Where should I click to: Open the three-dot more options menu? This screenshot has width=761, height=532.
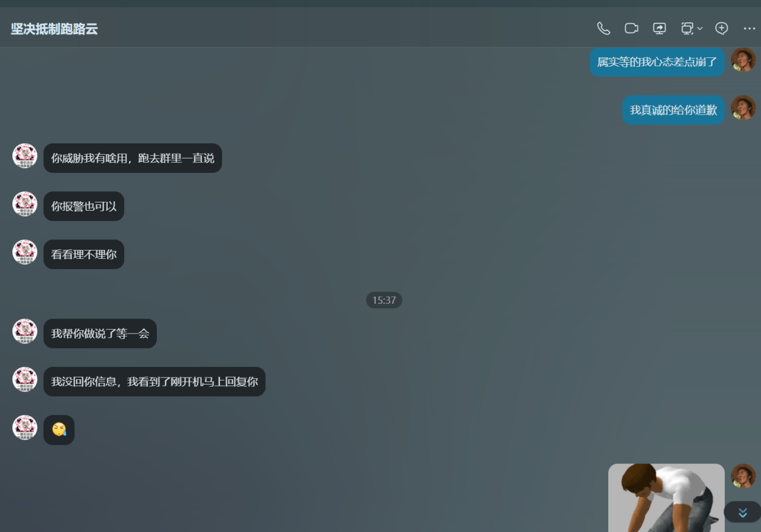[749, 28]
